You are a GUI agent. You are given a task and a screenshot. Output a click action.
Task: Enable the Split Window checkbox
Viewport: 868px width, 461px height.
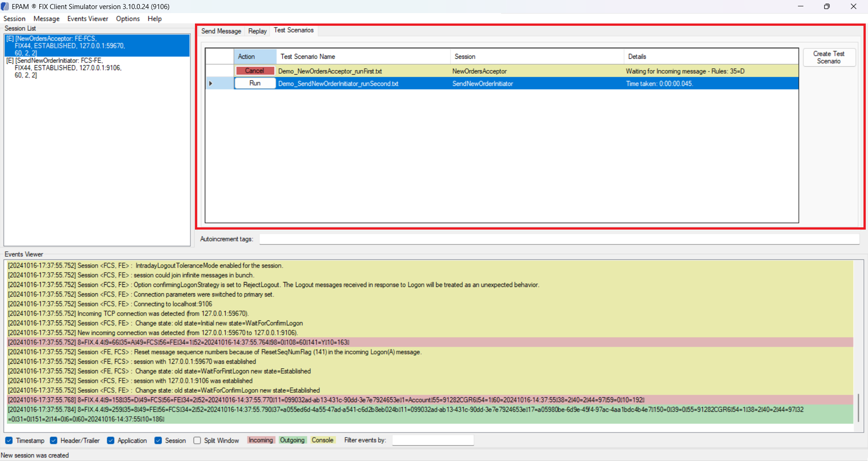197,441
